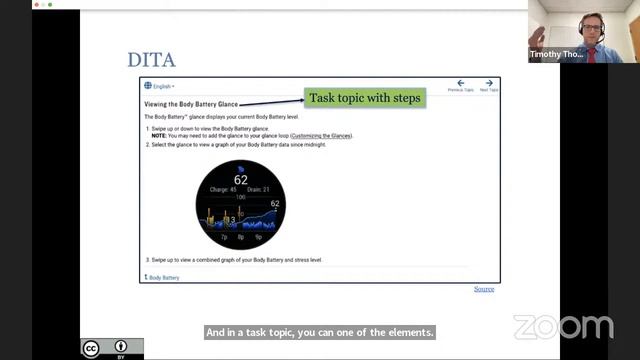Click step 3 'Swipe up to view' text
This screenshot has width=640, height=360.
(x=236, y=260)
